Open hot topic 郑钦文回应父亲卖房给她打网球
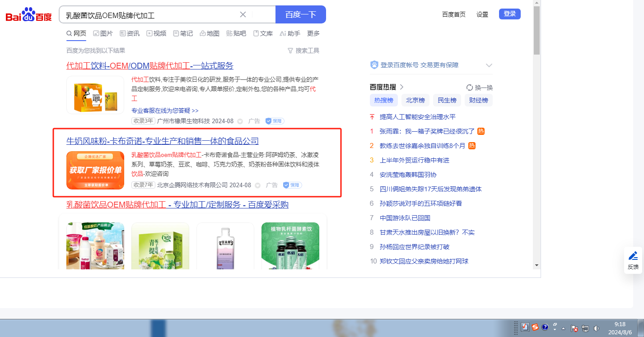The width and height of the screenshot is (644, 337). [x=424, y=261]
